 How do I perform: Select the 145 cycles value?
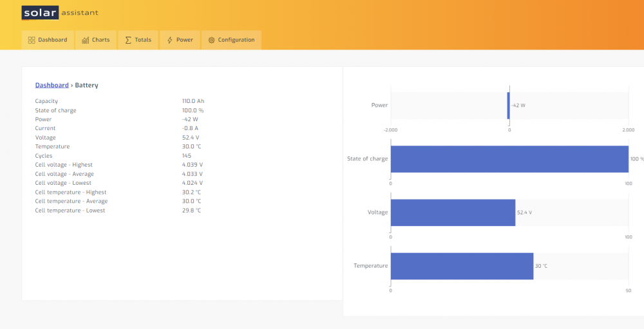coord(187,156)
